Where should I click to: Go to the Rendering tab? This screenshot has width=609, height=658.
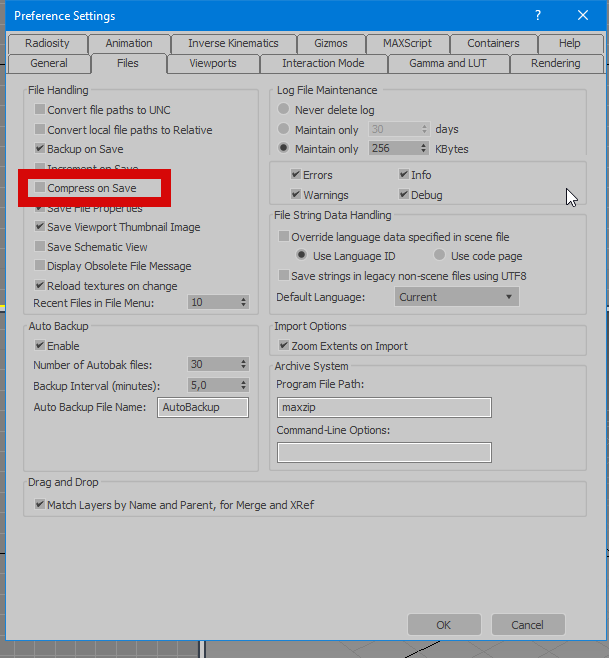(556, 63)
